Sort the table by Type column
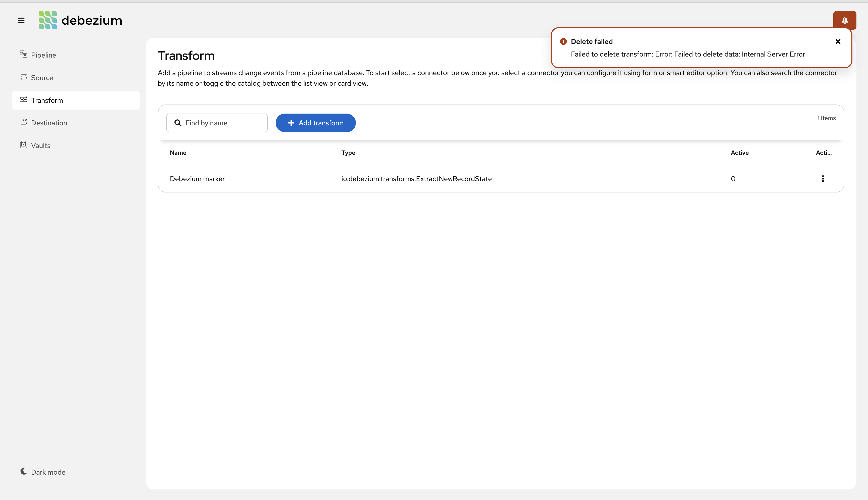 click(x=348, y=153)
